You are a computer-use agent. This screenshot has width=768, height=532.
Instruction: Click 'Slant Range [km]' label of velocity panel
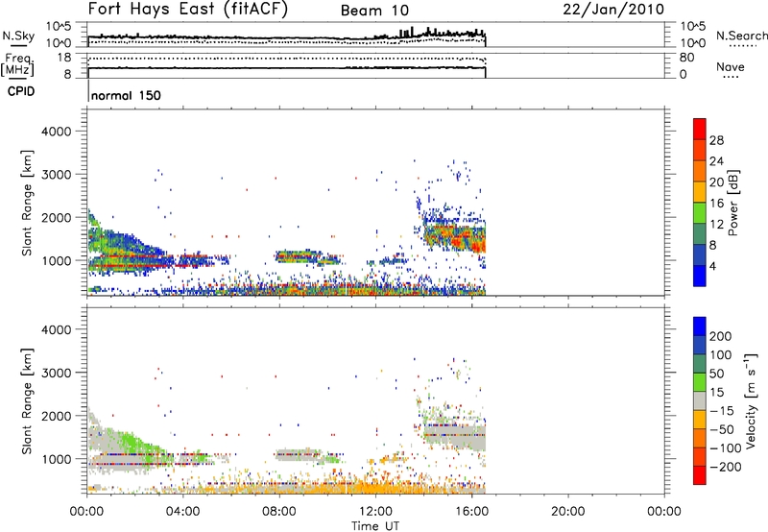click(x=26, y=401)
